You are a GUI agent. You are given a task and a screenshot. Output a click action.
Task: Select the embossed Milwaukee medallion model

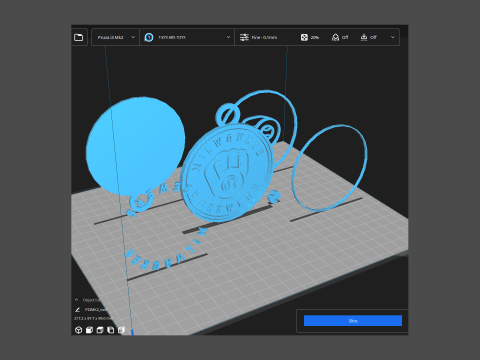[x=227, y=173]
